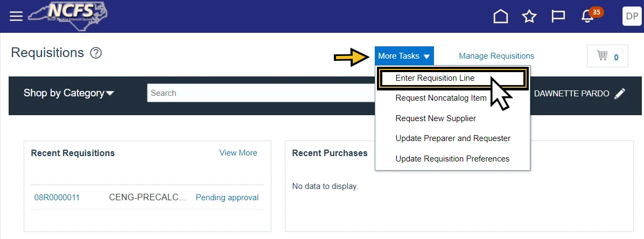Open Manage Requisitions link

pyautogui.click(x=496, y=56)
